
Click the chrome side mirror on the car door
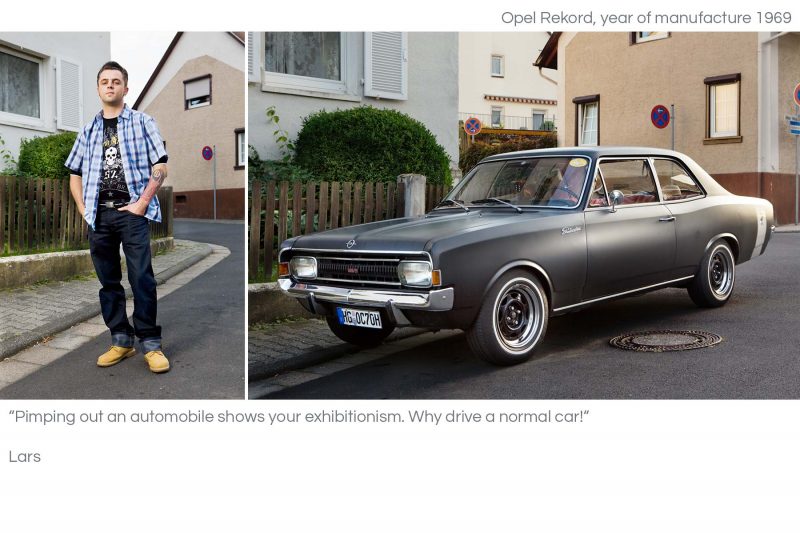coord(616,197)
